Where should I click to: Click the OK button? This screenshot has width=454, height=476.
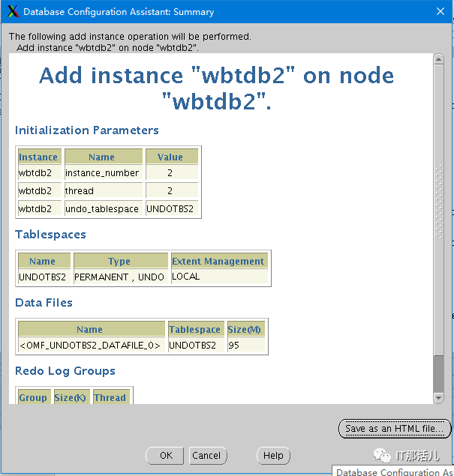(x=164, y=455)
